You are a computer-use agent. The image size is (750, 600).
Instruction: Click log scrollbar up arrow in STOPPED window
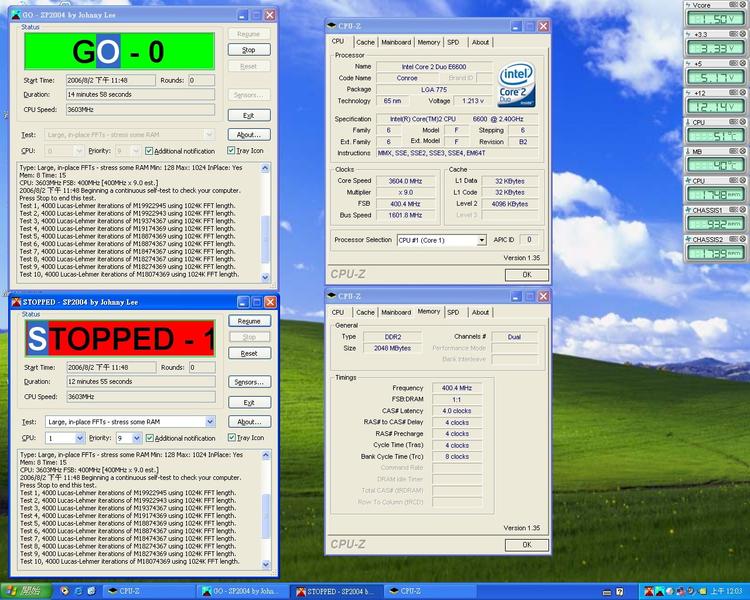coord(266,455)
